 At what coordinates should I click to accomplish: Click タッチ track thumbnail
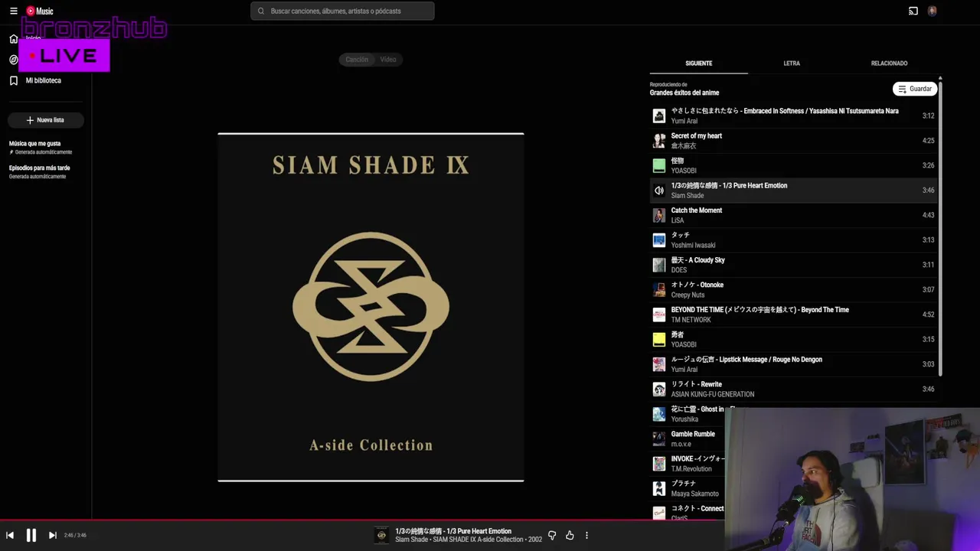pyautogui.click(x=659, y=240)
